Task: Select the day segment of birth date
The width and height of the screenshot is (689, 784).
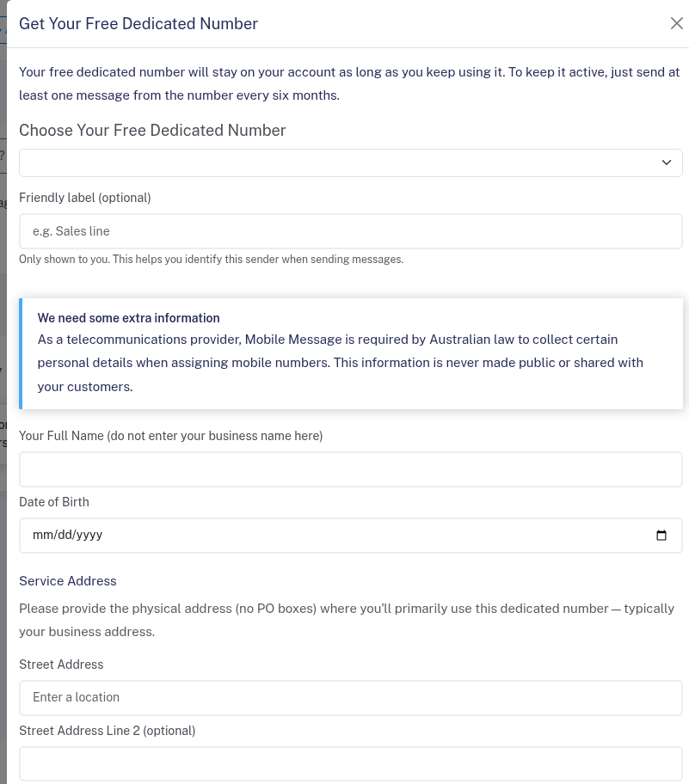Action: tap(60, 535)
